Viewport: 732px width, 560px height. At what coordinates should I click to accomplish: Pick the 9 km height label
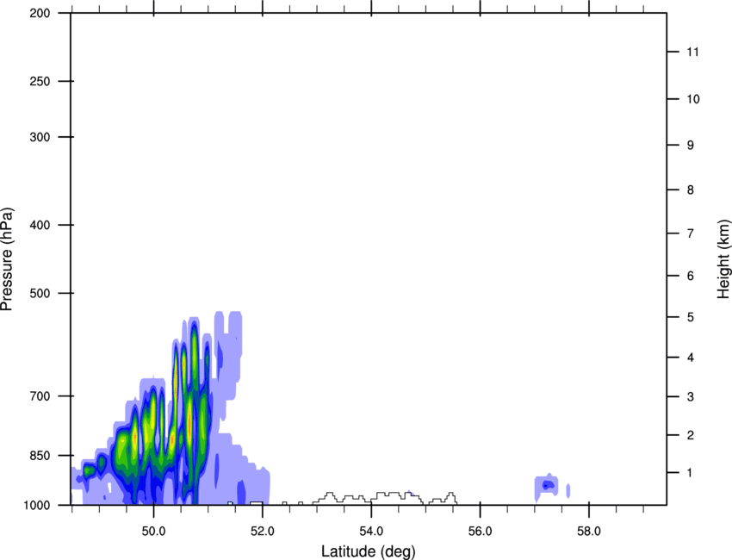click(x=691, y=146)
